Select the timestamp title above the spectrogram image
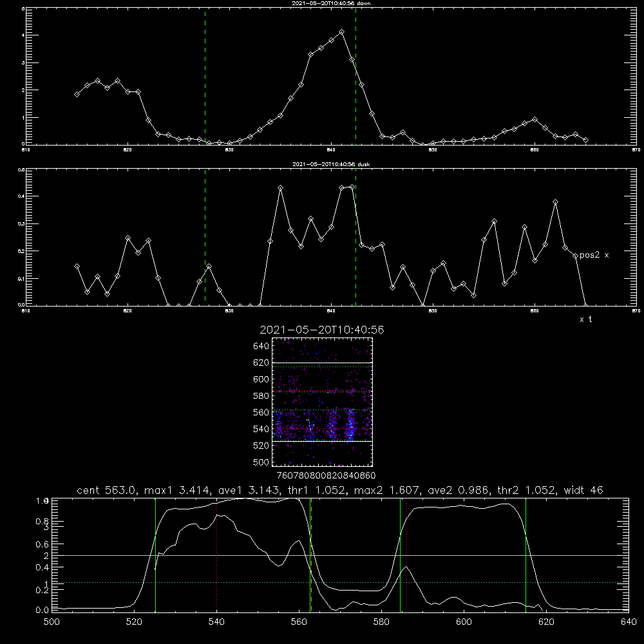This screenshot has height=644, width=644. (x=322, y=330)
